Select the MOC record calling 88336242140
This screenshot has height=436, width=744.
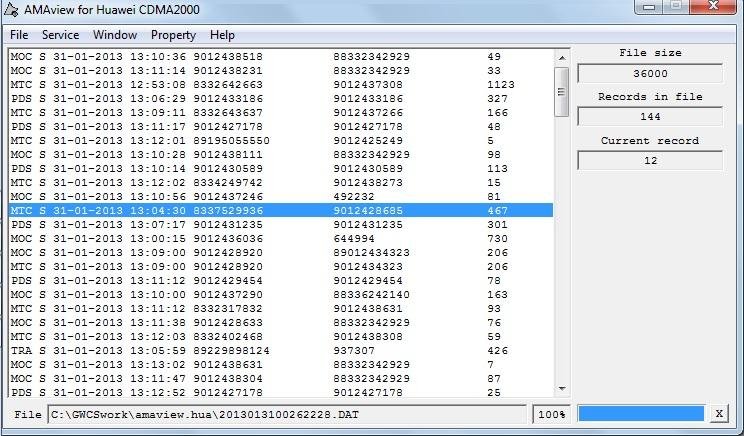281,295
